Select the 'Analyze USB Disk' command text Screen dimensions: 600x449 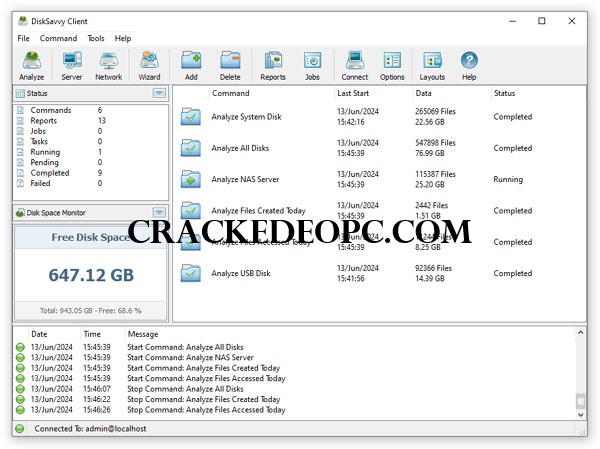click(x=241, y=273)
